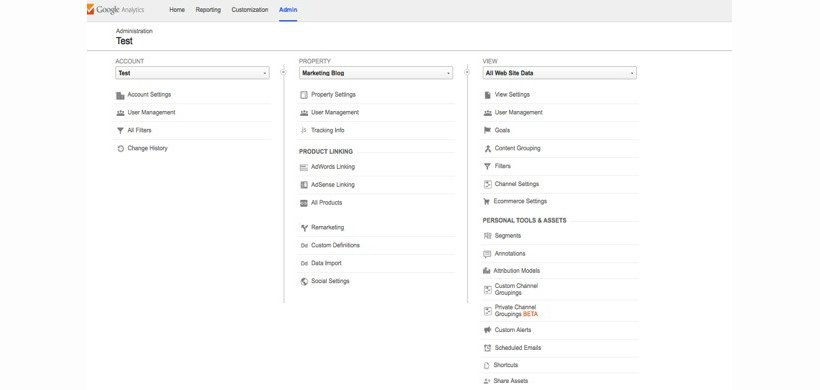Click the Ecommerce Settings cart icon
This screenshot has height=390, width=820.
click(487, 201)
